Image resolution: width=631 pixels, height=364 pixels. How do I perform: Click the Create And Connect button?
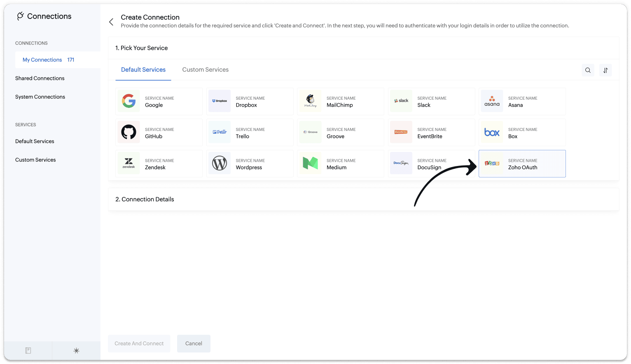coord(139,343)
